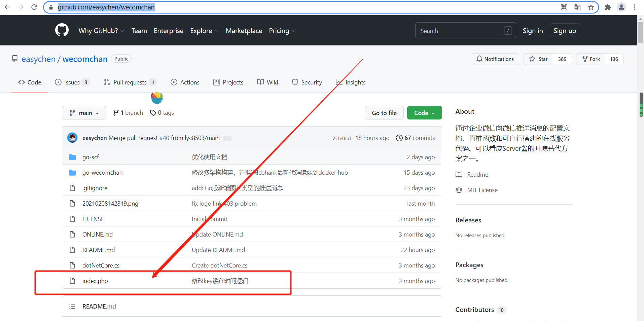Click the GitHub home logo
644x321 pixels.
pyautogui.click(x=62, y=30)
